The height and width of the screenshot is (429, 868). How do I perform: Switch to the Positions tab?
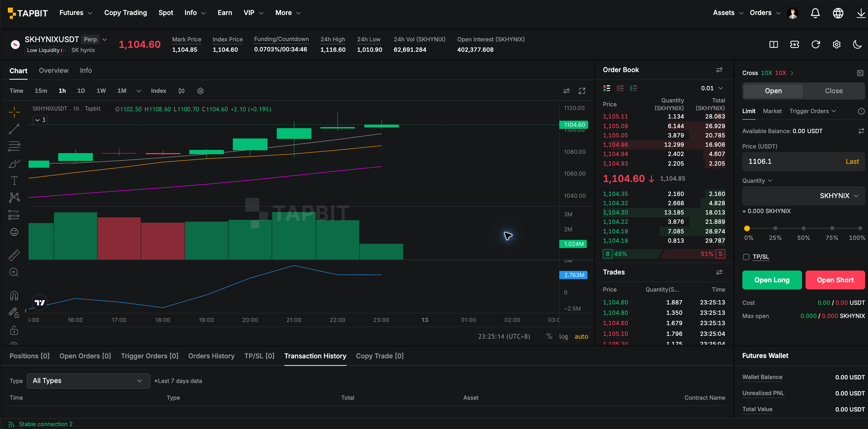point(30,356)
